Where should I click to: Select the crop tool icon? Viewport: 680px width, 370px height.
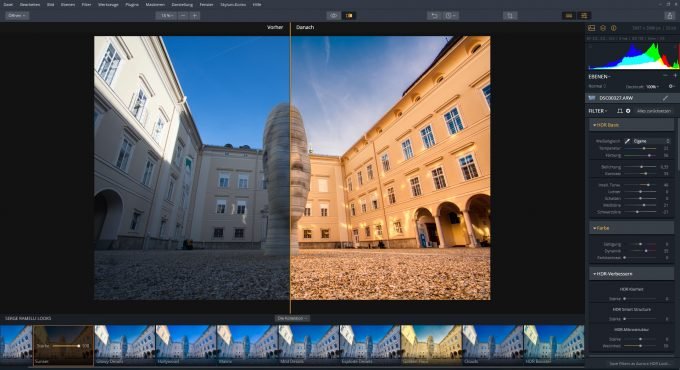[510, 16]
